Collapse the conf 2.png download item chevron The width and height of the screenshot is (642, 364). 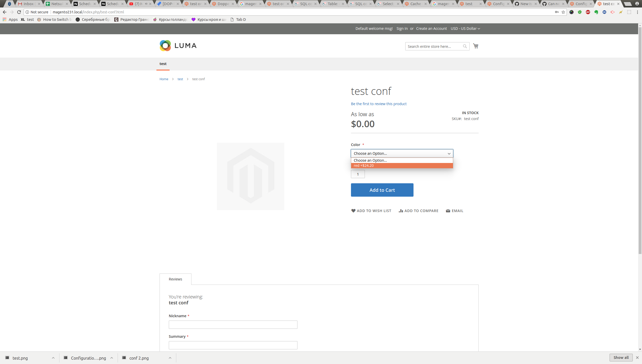pyautogui.click(x=170, y=358)
